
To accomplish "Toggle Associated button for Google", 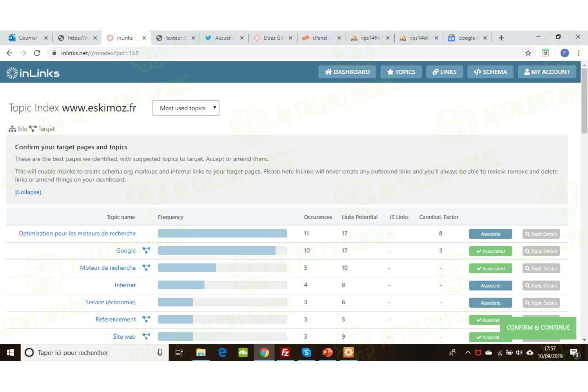I will 490,251.
